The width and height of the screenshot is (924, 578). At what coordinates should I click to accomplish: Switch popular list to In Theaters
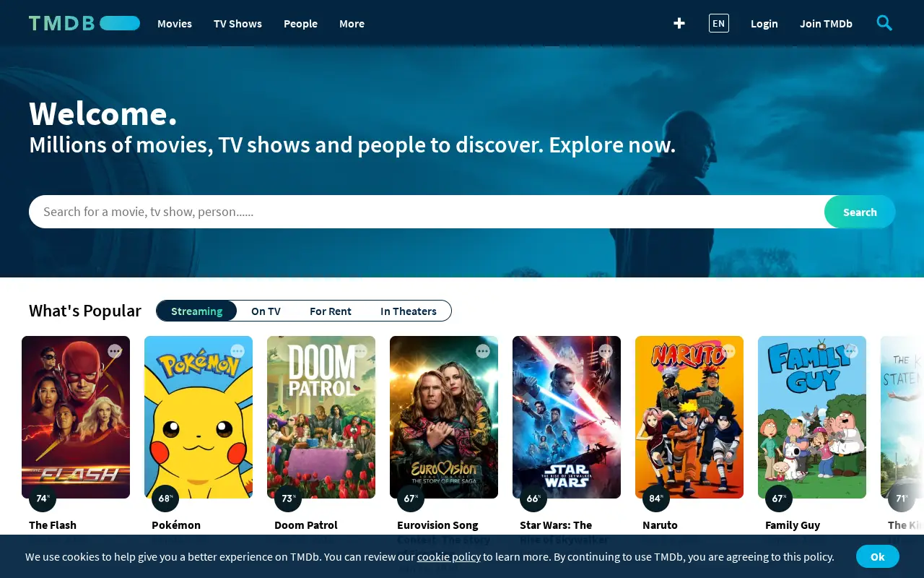(409, 311)
